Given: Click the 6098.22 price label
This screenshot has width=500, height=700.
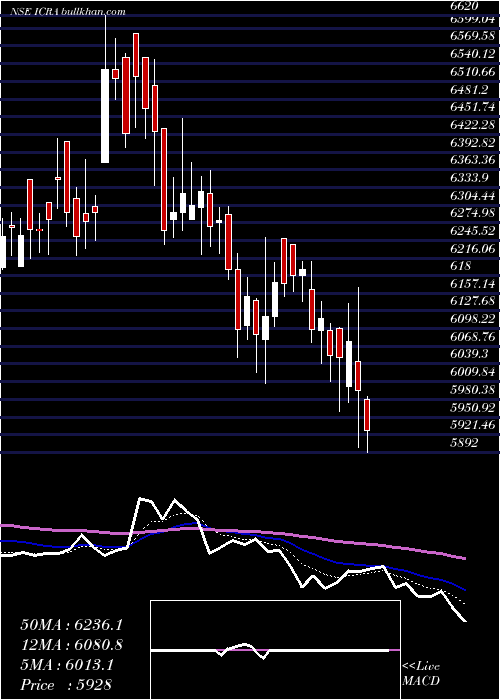Looking at the screenshot, I should pos(473,319).
